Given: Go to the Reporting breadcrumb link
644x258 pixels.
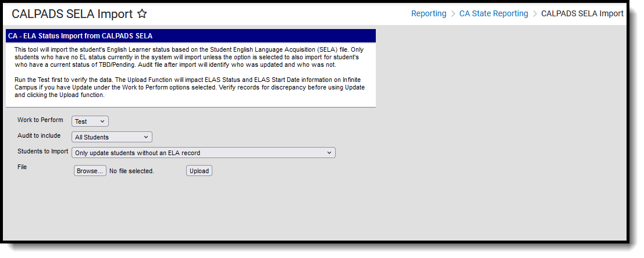Looking at the screenshot, I should pyautogui.click(x=429, y=13).
